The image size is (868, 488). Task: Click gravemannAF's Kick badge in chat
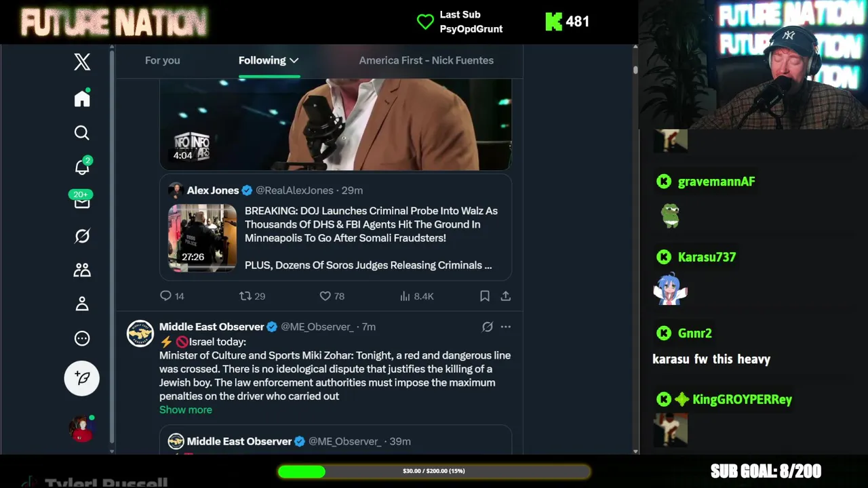point(663,182)
